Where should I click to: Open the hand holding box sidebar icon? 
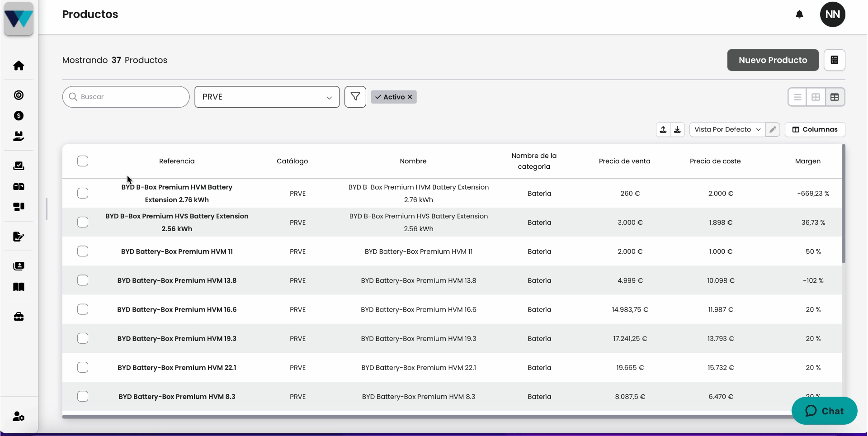(x=19, y=136)
